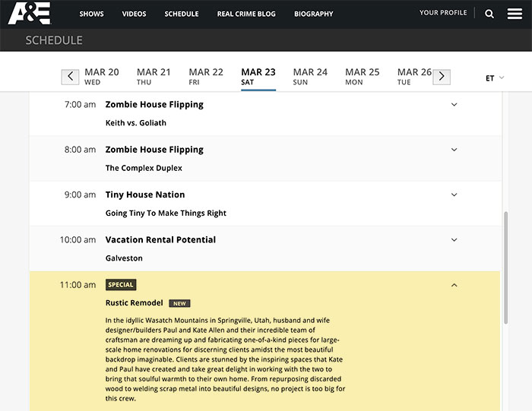Viewport: 532px width, 411px height.
Task: Open the hamburger menu icon
Action: point(515,14)
